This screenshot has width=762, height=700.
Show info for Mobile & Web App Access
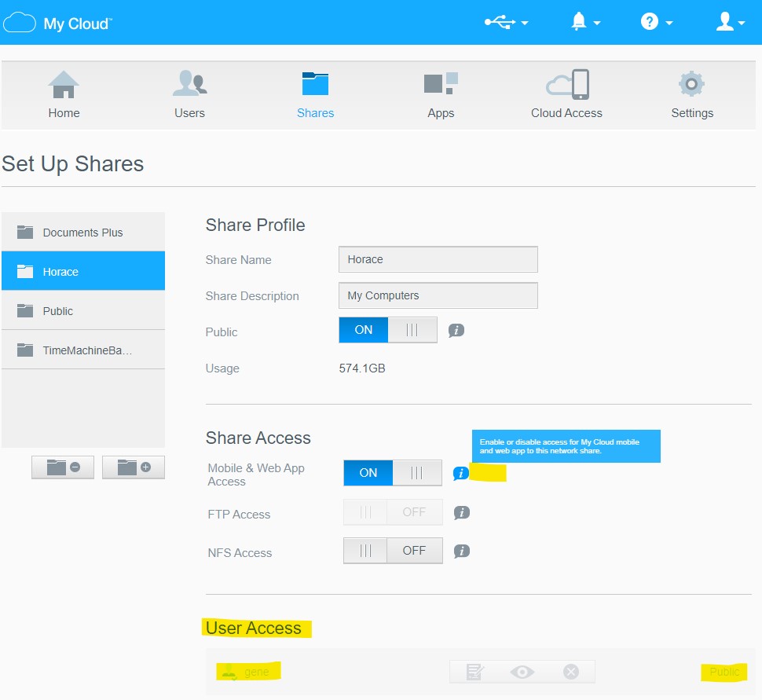(460, 473)
